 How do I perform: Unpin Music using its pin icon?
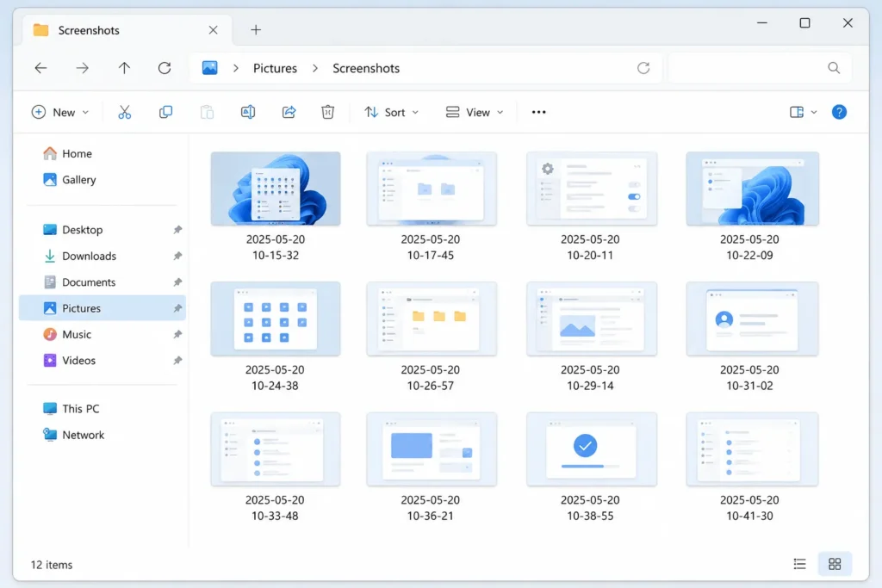point(177,334)
